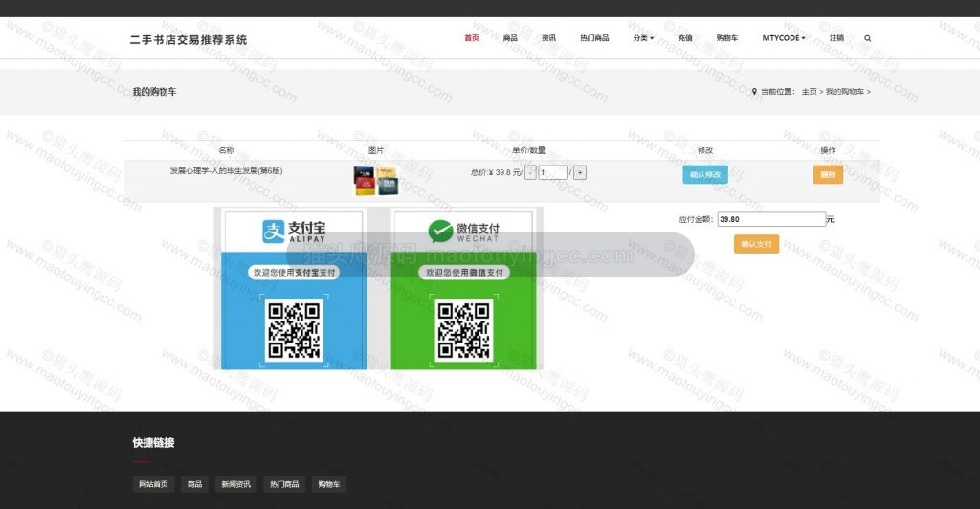Click the book name 发展心理学-人的毕生发展(第6版)
The image size is (980, 509).
pyautogui.click(x=226, y=170)
